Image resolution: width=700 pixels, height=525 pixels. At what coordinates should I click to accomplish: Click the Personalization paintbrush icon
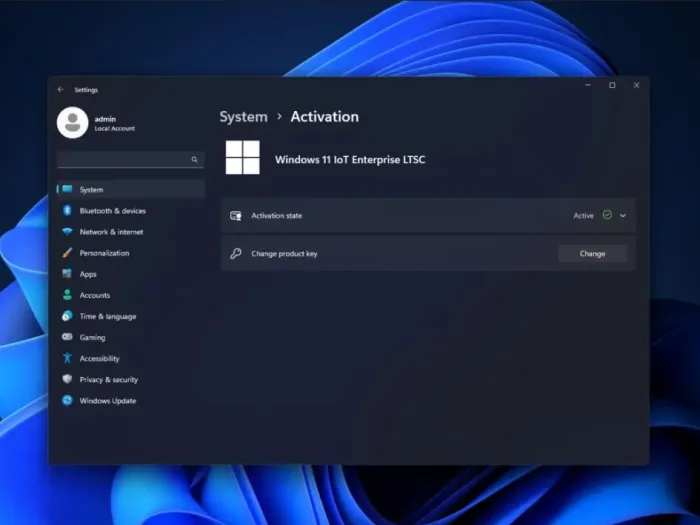[67, 253]
